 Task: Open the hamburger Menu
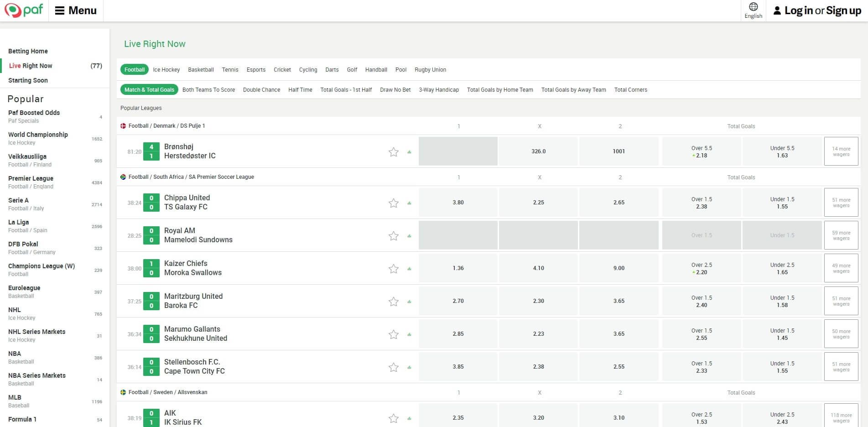point(76,10)
